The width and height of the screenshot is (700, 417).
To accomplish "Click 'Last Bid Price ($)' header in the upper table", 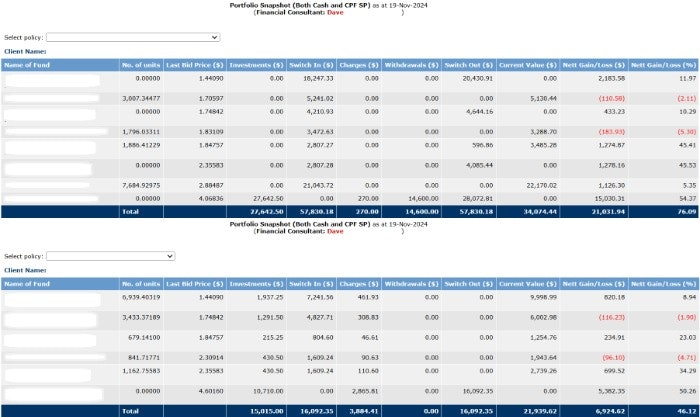I will (194, 65).
